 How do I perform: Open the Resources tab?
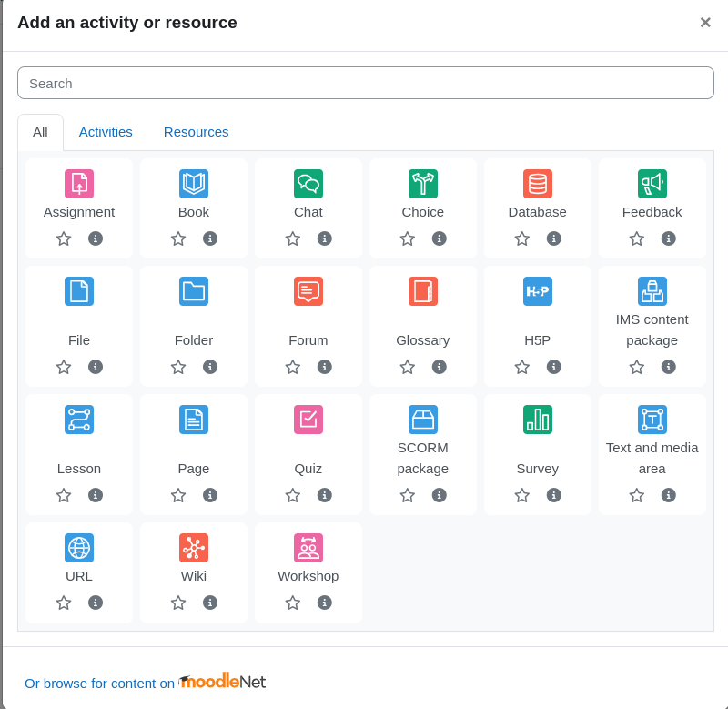[196, 132]
